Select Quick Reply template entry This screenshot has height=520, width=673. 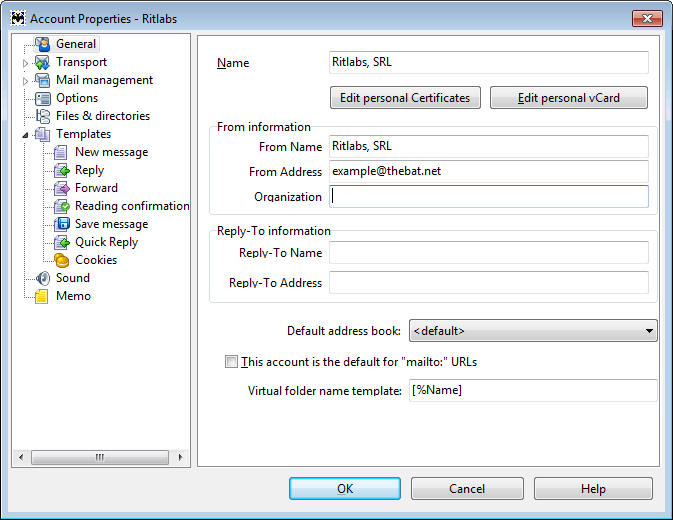click(106, 242)
